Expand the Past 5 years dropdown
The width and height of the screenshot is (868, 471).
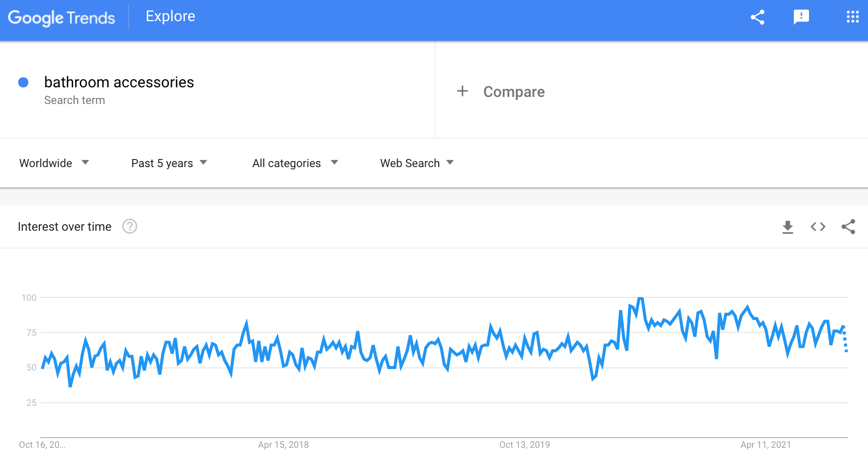pos(169,163)
